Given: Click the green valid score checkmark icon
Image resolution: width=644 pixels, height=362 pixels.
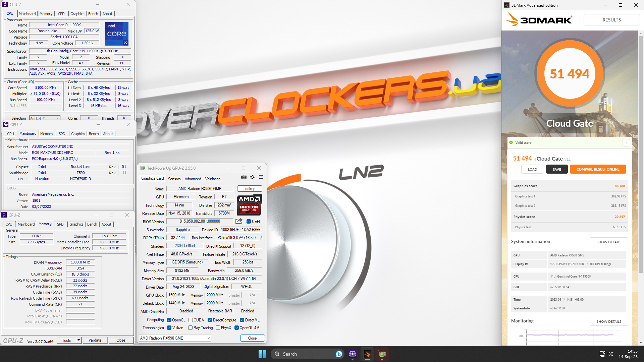Looking at the screenshot, I should pyautogui.click(x=511, y=143).
